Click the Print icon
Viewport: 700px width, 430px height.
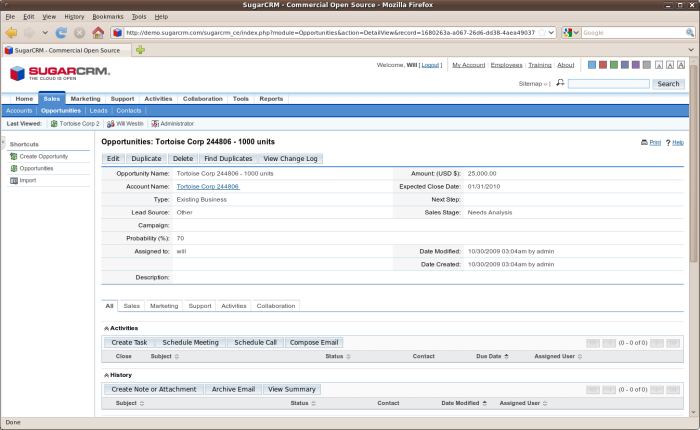tap(644, 142)
